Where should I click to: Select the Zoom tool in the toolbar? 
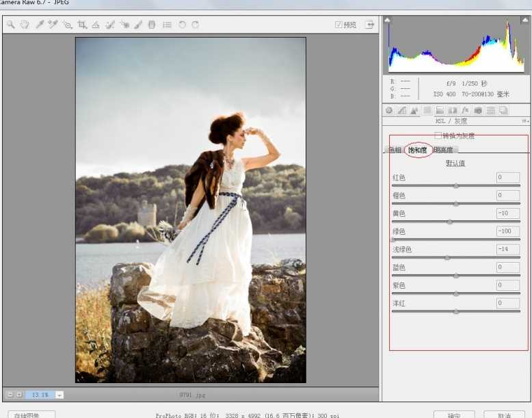point(11,25)
